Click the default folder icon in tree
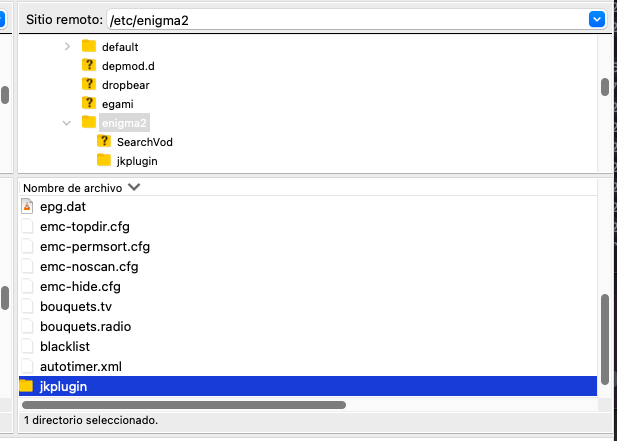Image resolution: width=617 pixels, height=441 pixels. click(x=88, y=47)
